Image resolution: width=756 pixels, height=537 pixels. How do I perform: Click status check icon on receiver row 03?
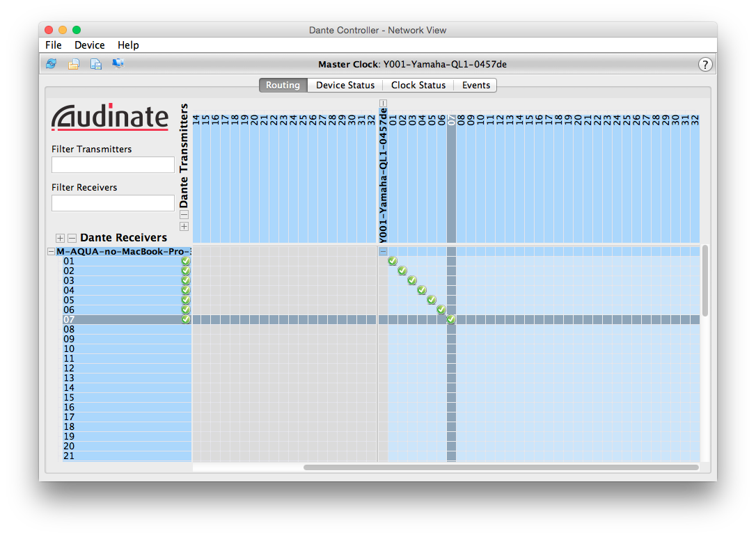(x=186, y=280)
